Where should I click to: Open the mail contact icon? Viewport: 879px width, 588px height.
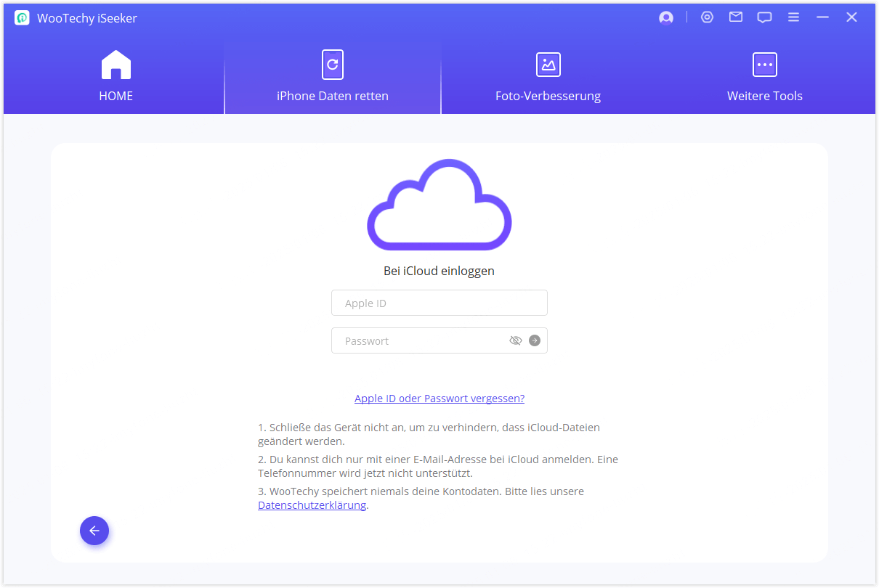[735, 17]
